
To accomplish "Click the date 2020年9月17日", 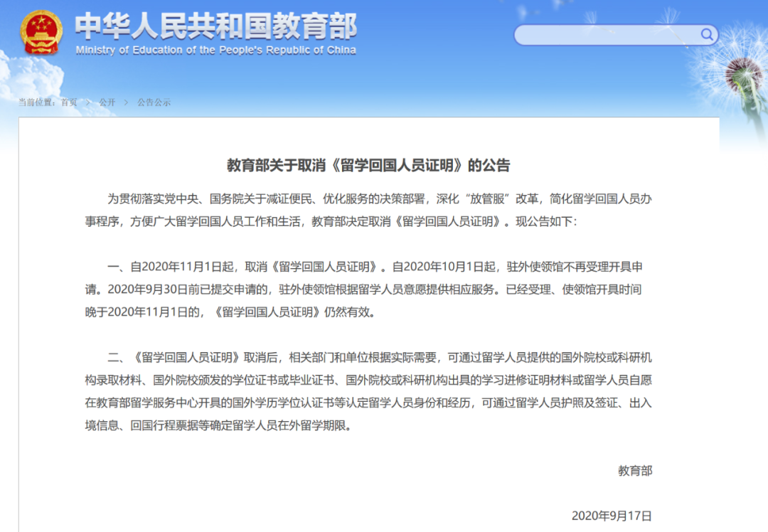I will tap(612, 516).
